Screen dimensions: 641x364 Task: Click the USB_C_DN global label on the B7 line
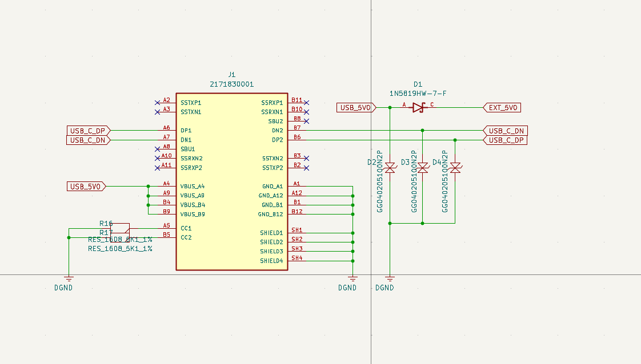[505, 131]
